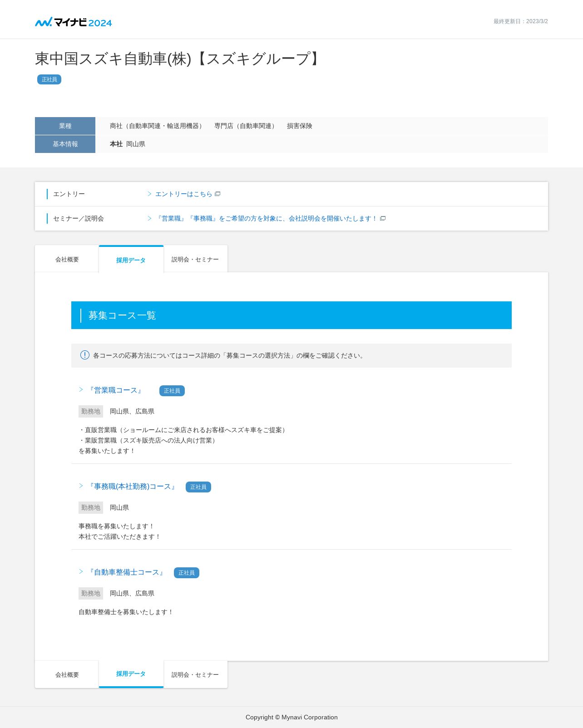Image resolution: width=583 pixels, height=728 pixels.
Task: Click the マイナビ2024 logo
Action: point(74,22)
